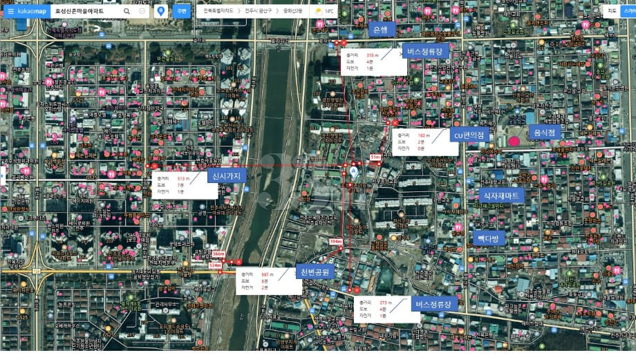Click the 총거리 587 m value

(268, 274)
